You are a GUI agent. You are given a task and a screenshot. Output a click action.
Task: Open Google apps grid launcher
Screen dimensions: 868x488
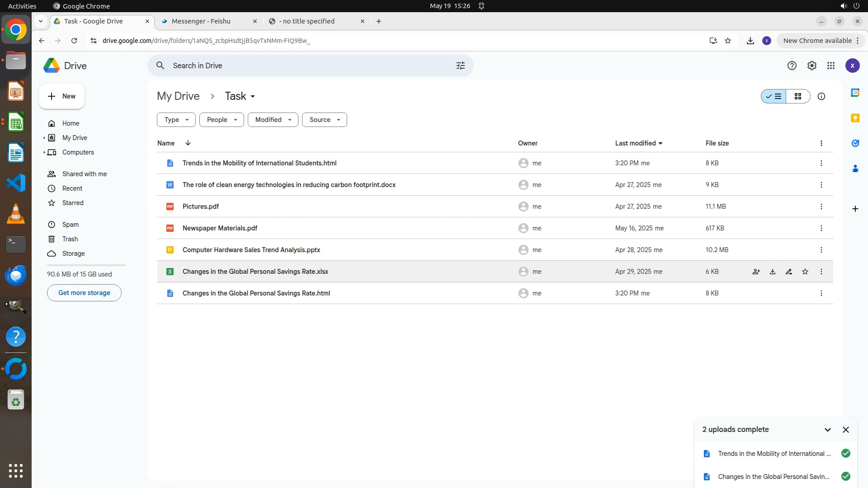[x=831, y=66]
